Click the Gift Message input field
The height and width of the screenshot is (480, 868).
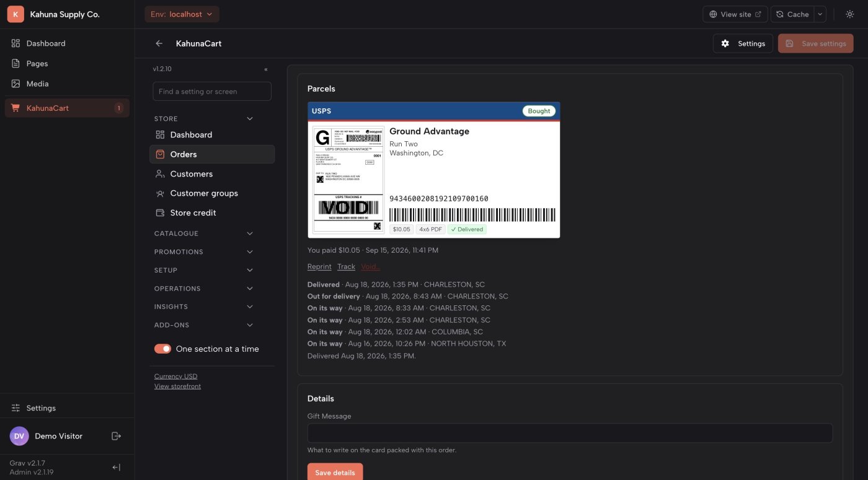point(570,433)
